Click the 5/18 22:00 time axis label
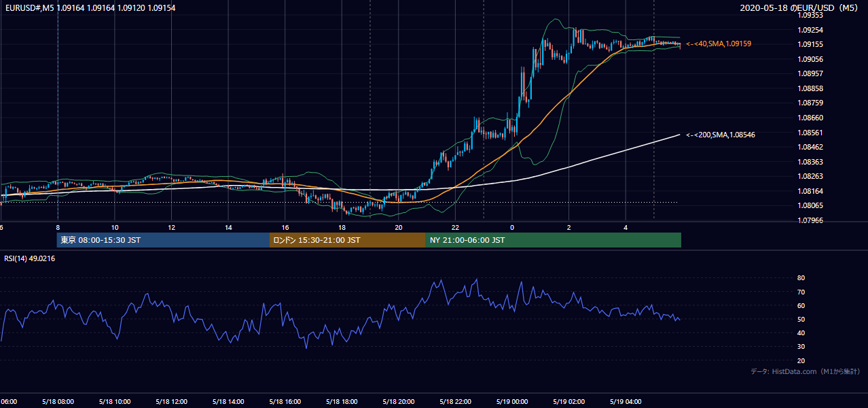The image size is (868, 408). pos(455,402)
